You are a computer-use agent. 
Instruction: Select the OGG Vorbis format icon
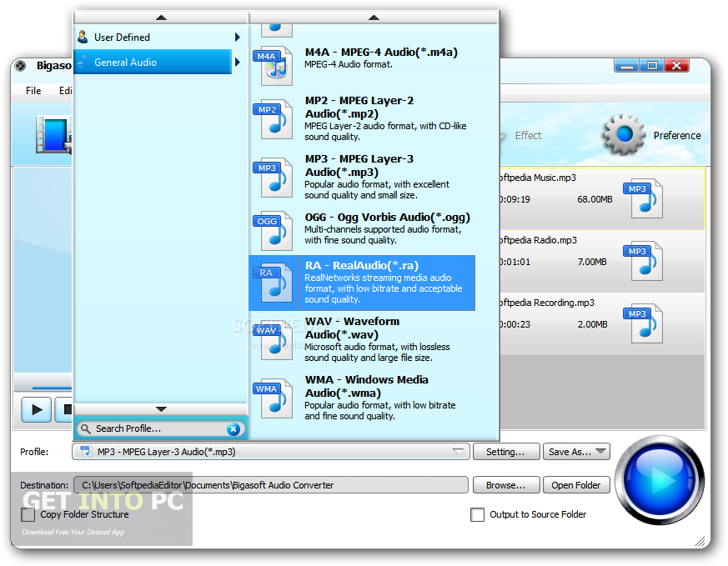point(274,231)
